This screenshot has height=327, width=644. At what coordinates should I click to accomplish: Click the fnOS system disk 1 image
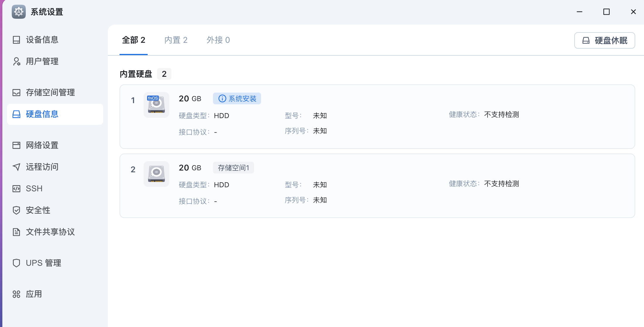pos(156,105)
